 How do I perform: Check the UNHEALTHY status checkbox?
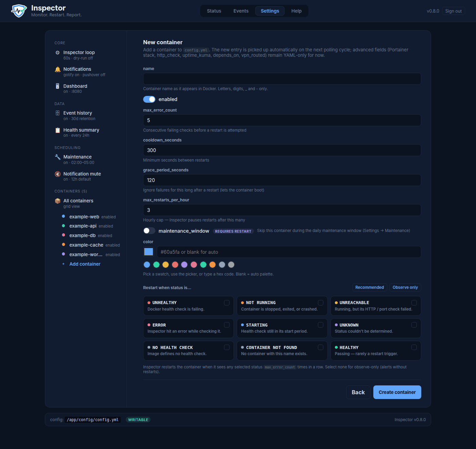click(227, 303)
